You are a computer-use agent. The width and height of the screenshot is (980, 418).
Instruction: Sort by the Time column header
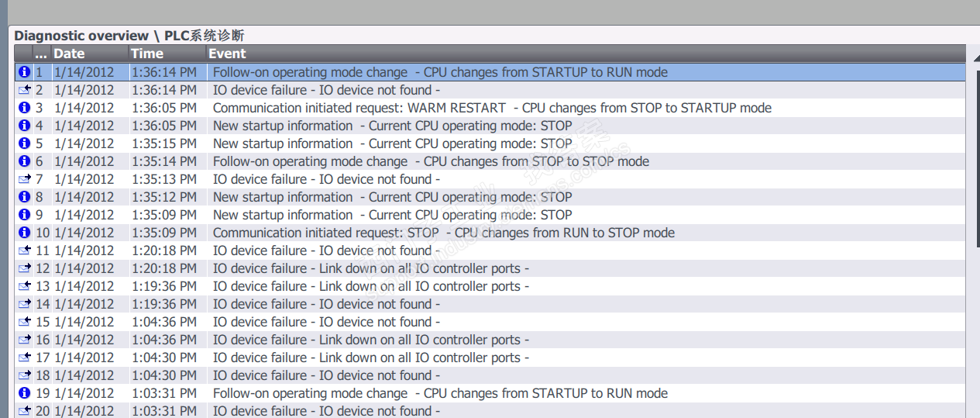coord(167,54)
